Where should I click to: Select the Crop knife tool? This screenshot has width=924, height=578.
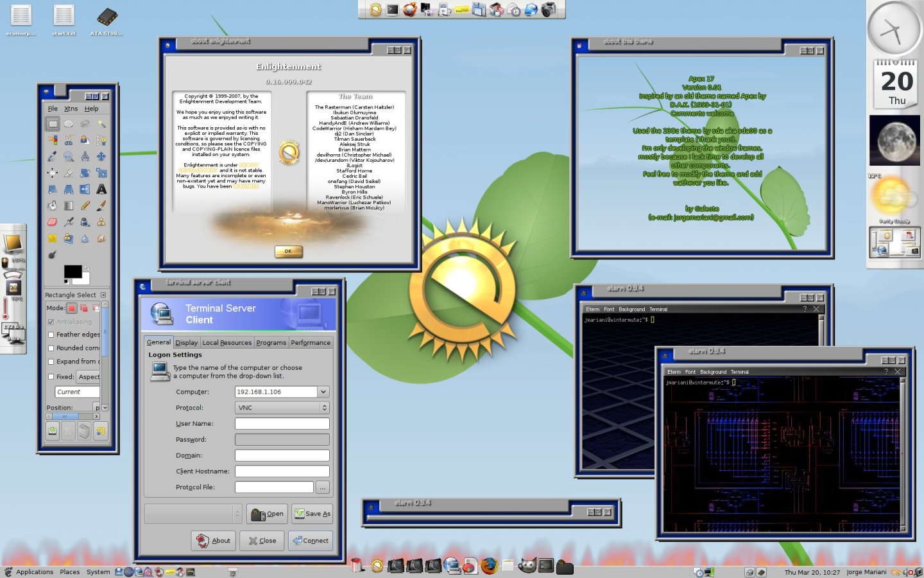pos(69,173)
